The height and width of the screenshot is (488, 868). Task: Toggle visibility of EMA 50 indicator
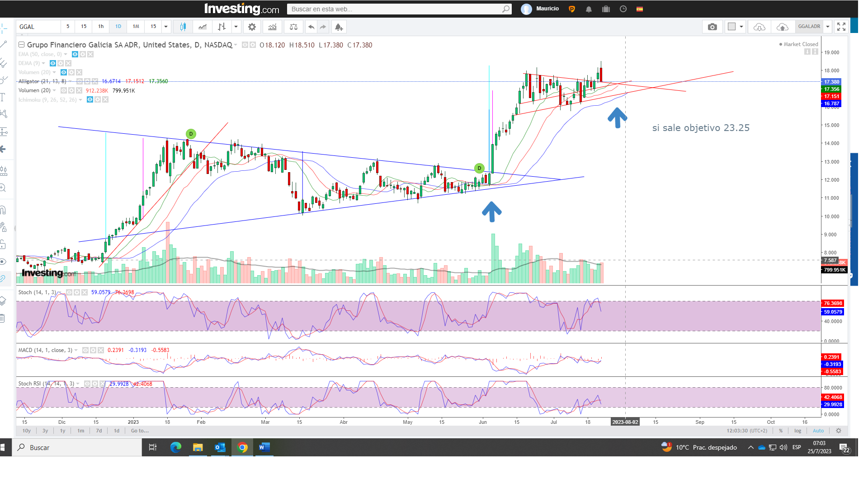pyautogui.click(x=75, y=54)
